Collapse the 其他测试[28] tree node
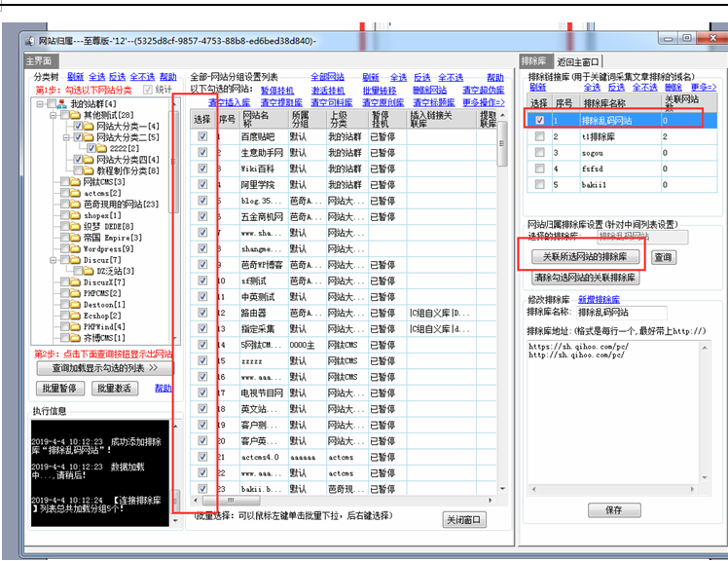Image resolution: width=728 pixels, height=561 pixels. (54, 115)
